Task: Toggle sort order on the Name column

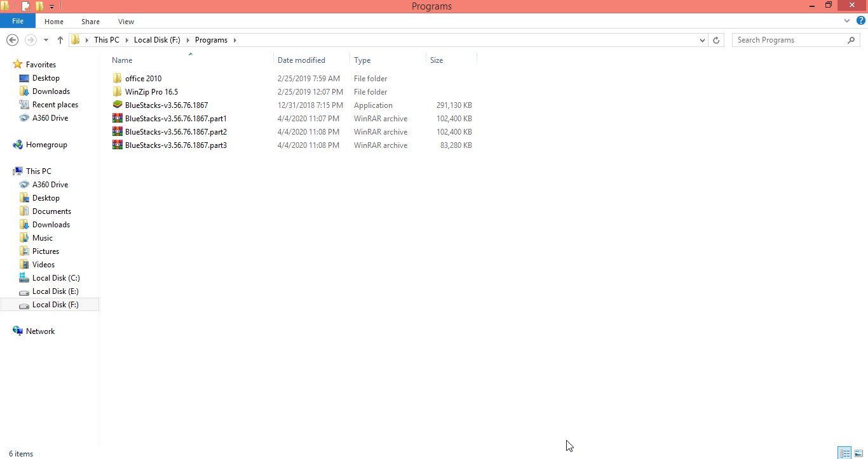Action: tap(122, 60)
